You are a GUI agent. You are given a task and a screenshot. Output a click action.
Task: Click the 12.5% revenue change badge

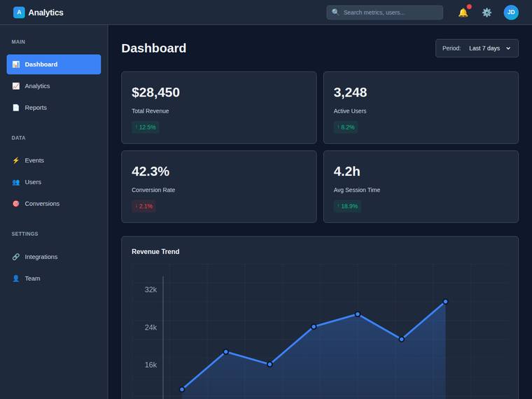tap(146, 127)
